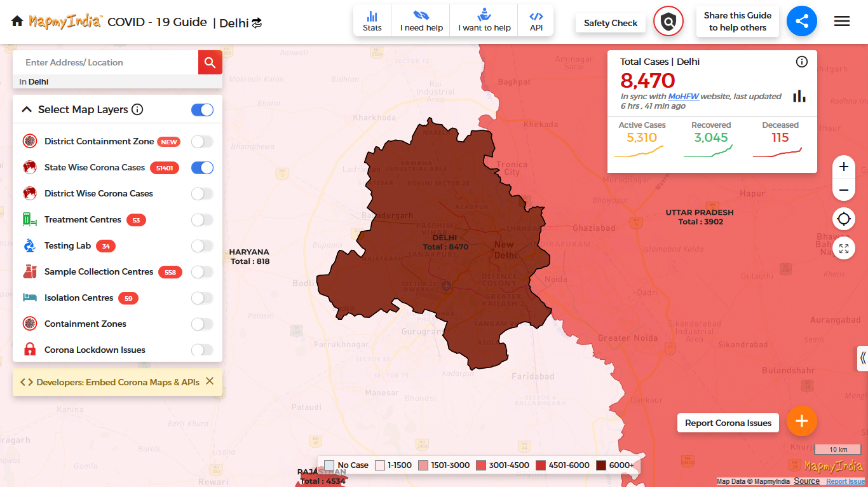Collapse the Select Map Layers panel

click(x=27, y=109)
